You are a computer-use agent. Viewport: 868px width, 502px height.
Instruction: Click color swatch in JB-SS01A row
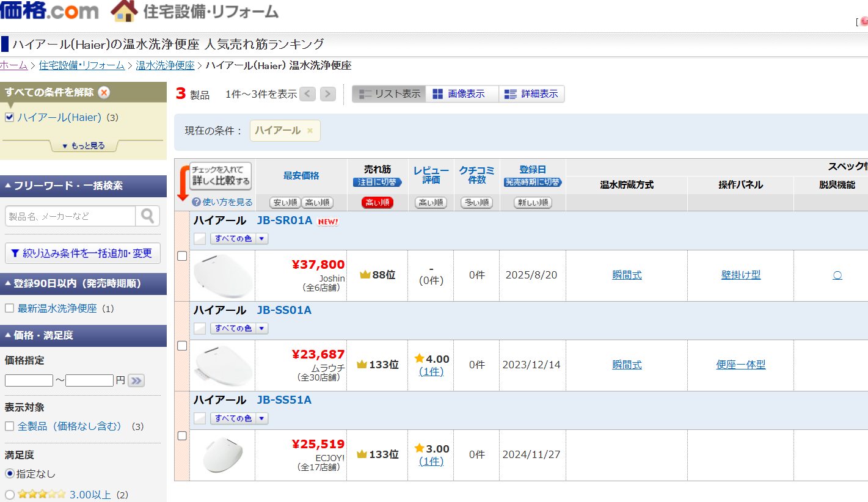pyautogui.click(x=200, y=329)
